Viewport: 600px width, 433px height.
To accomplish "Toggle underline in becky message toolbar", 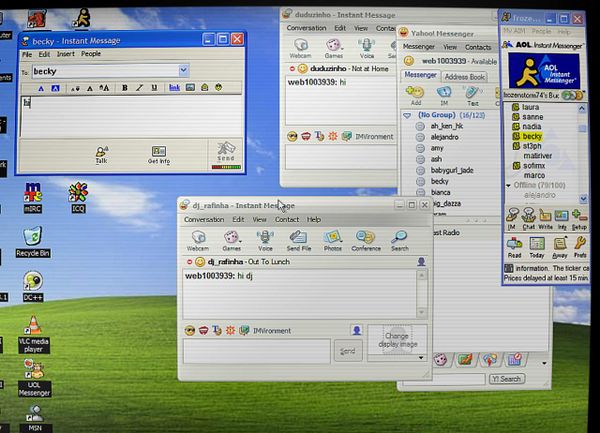I will tap(154, 88).
